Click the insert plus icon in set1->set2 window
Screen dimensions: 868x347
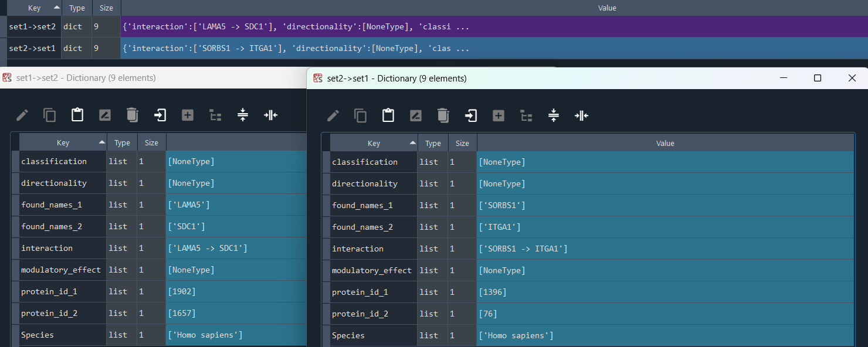188,115
